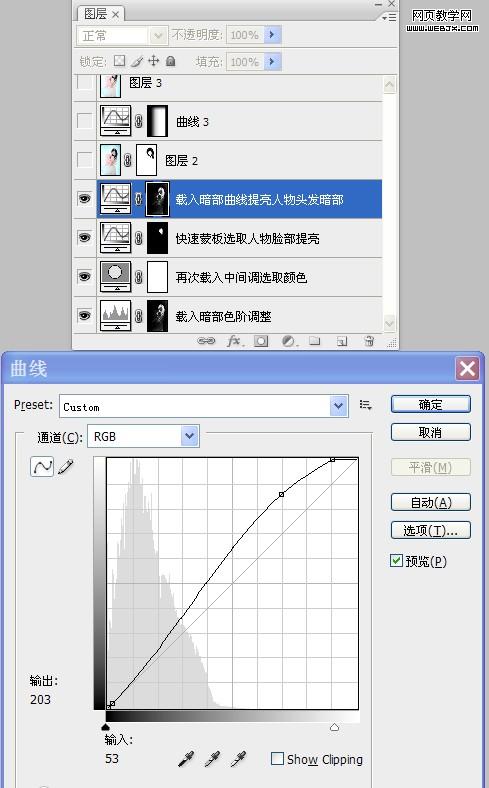Expand the Preset Custom dropdown
This screenshot has width=489, height=788.
tap(339, 405)
